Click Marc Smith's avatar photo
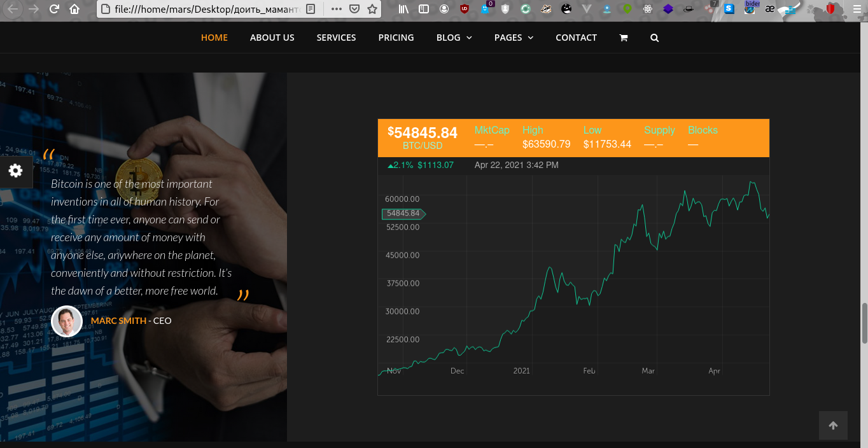This screenshot has width=868, height=448. 67,321
